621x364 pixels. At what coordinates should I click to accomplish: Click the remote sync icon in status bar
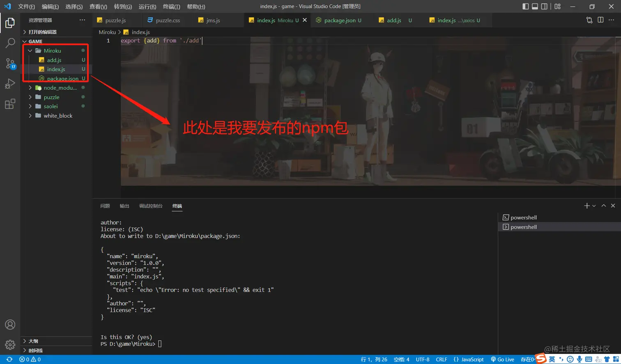[x=9, y=359]
